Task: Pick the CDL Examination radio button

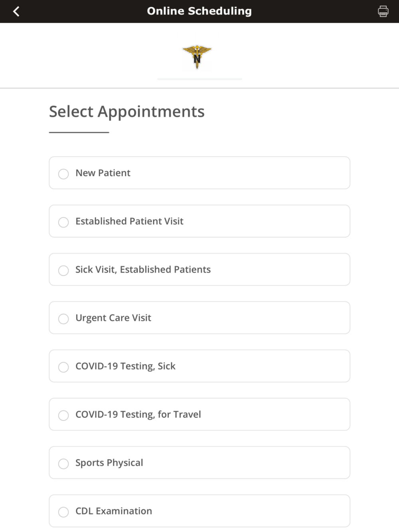Action: (x=63, y=512)
